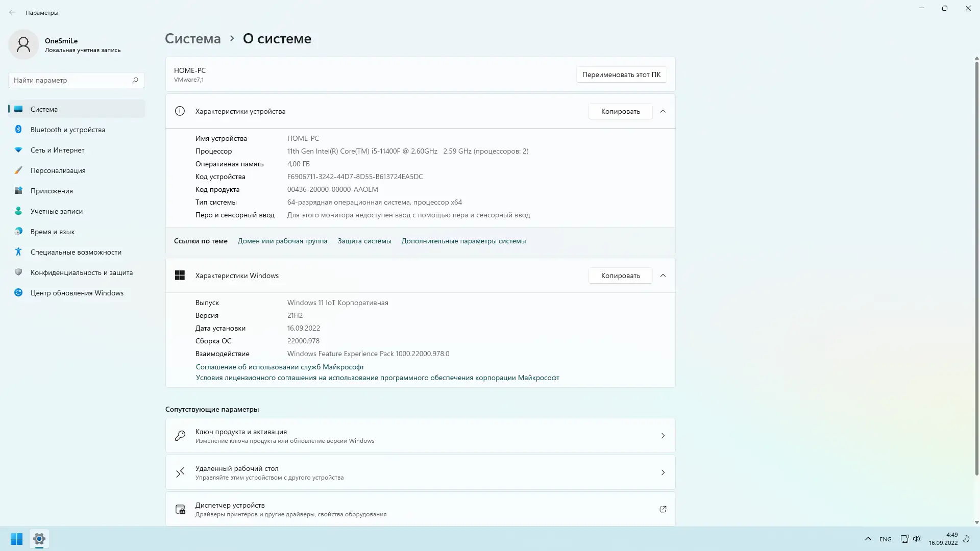The image size is (980, 551).
Task: Open the Network and Internet section
Action: [x=57, y=150]
